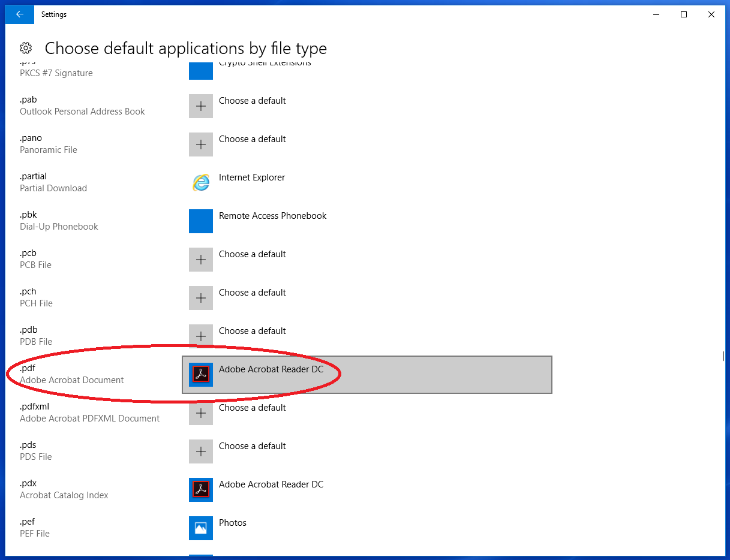730x560 pixels.
Task: Click the "Choose default applications by file type" heading
Action: point(186,49)
